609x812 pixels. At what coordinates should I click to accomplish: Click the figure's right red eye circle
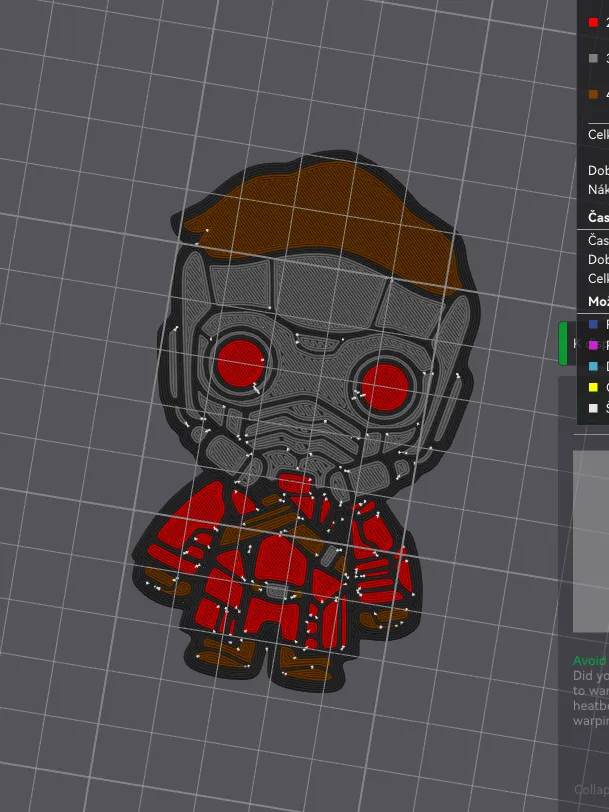click(383, 384)
